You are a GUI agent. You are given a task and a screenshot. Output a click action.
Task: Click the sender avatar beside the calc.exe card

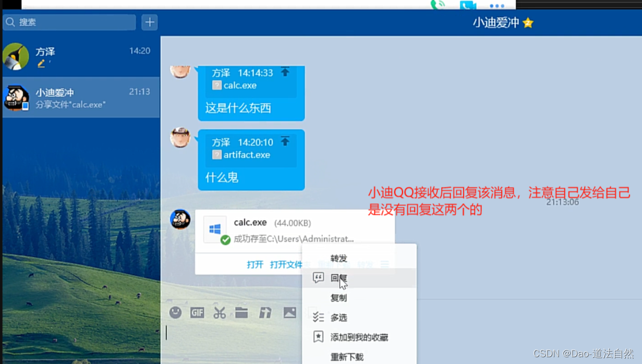click(x=180, y=219)
